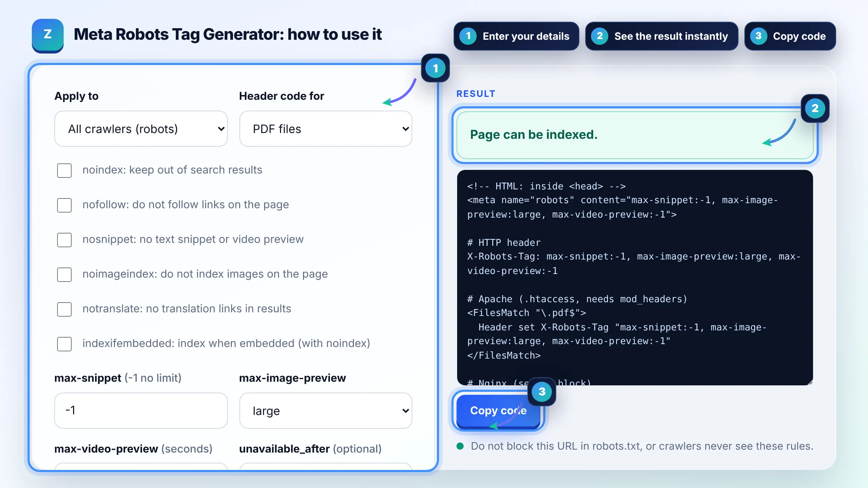This screenshot has height=488, width=868.
Task: Click the max-snippet input field
Action: coord(141,411)
